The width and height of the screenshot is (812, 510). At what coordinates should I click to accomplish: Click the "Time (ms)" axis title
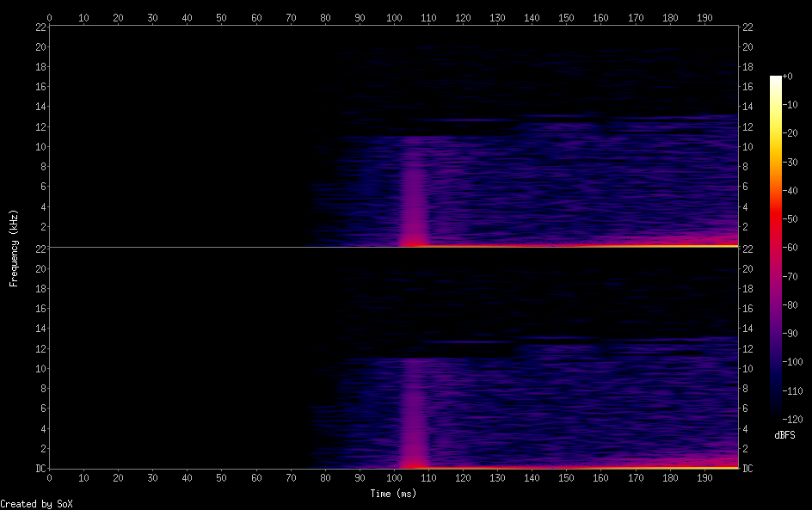[393, 494]
